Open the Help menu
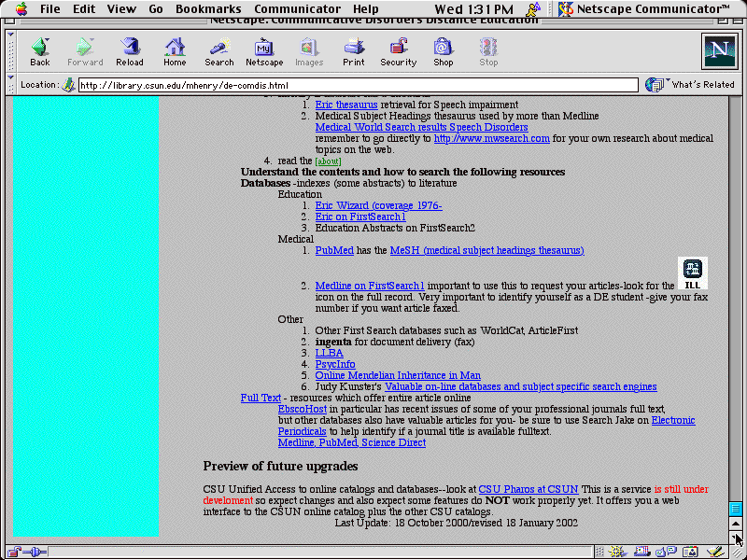Image resolution: width=747 pixels, height=560 pixels. pos(365,8)
